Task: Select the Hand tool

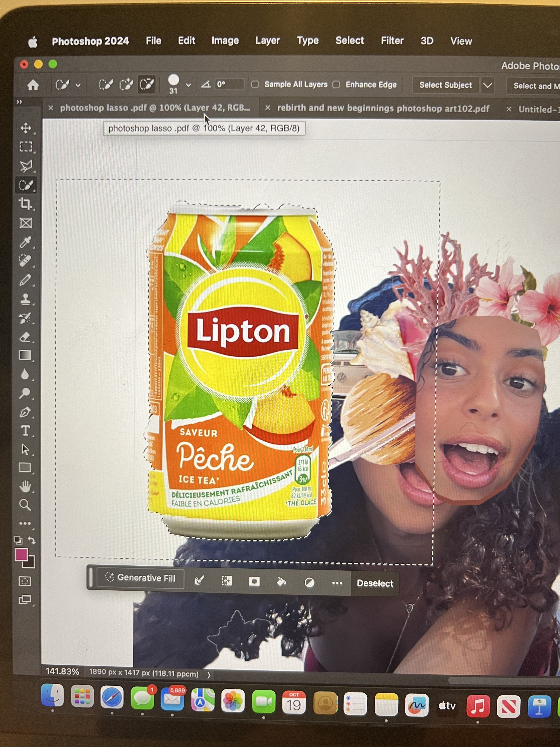Action: tap(26, 487)
